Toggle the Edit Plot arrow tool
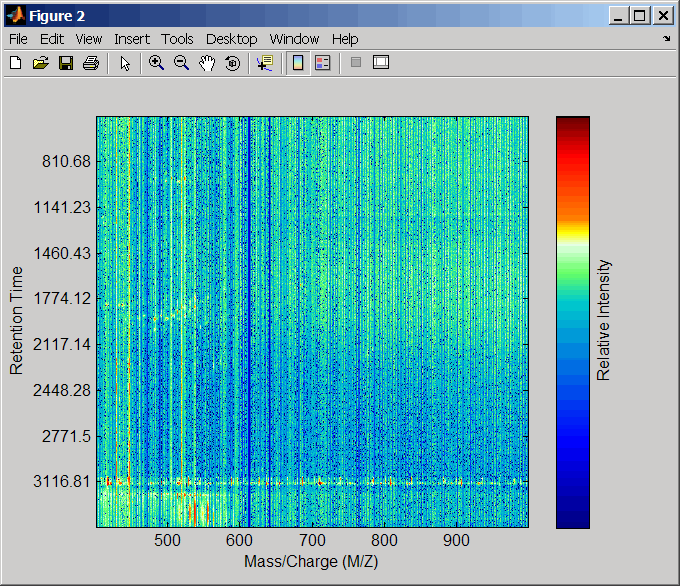This screenshot has height=586, width=680. pos(125,63)
